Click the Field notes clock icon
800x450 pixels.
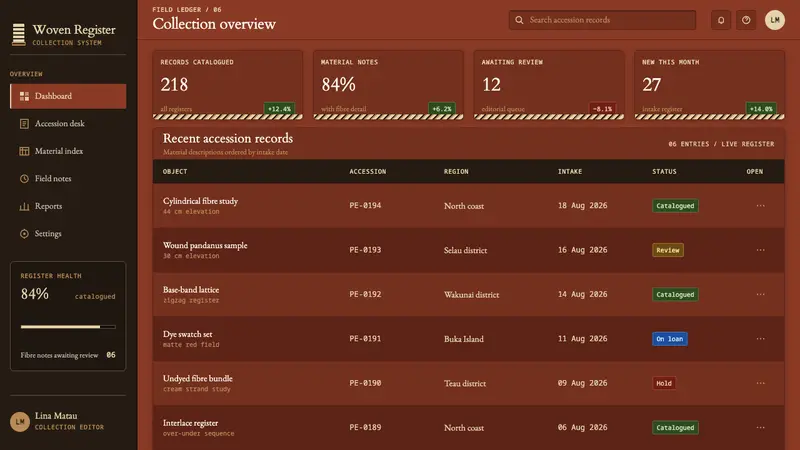click(x=24, y=179)
